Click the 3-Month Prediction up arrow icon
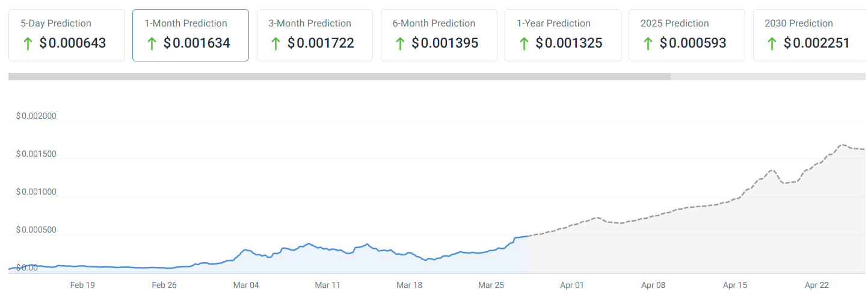Image resolution: width=868 pixels, height=303 pixels. coord(275,43)
